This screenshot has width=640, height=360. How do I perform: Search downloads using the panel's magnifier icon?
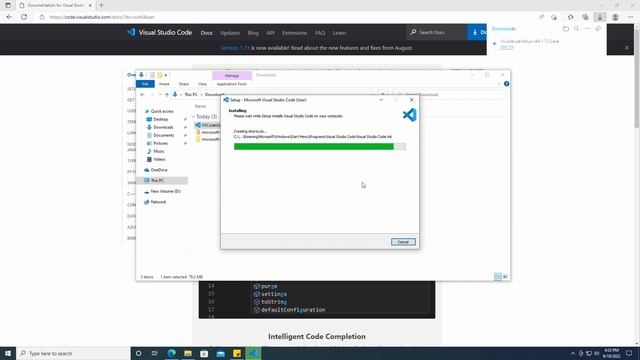click(x=576, y=29)
